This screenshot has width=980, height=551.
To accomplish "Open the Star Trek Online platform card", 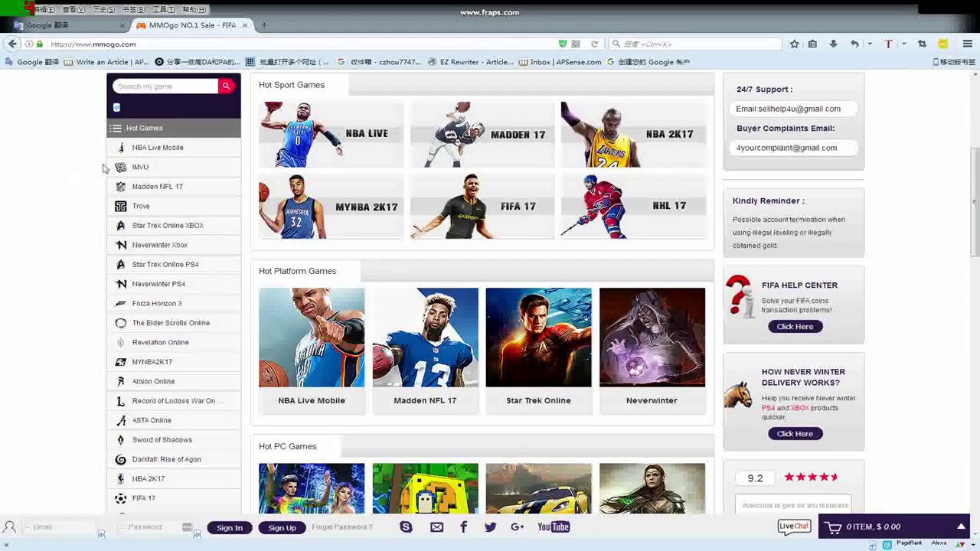I will [538, 350].
